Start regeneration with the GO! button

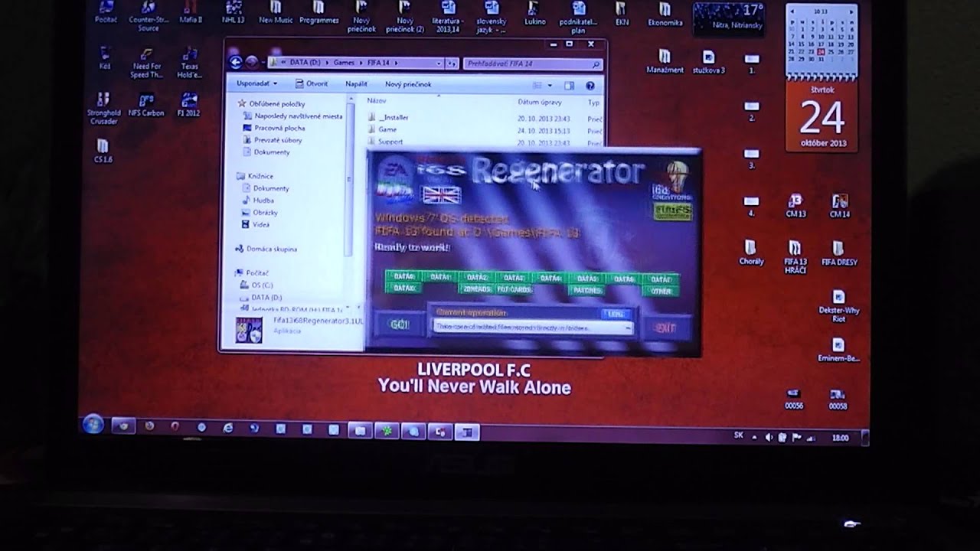tap(400, 324)
